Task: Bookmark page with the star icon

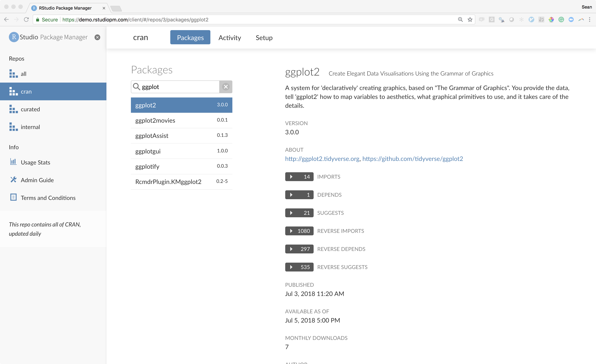Action: pyautogui.click(x=470, y=19)
